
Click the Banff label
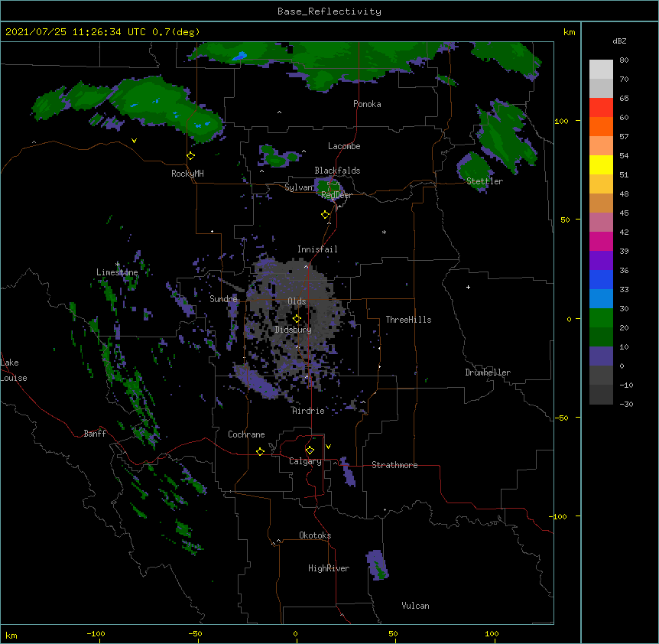(95, 434)
